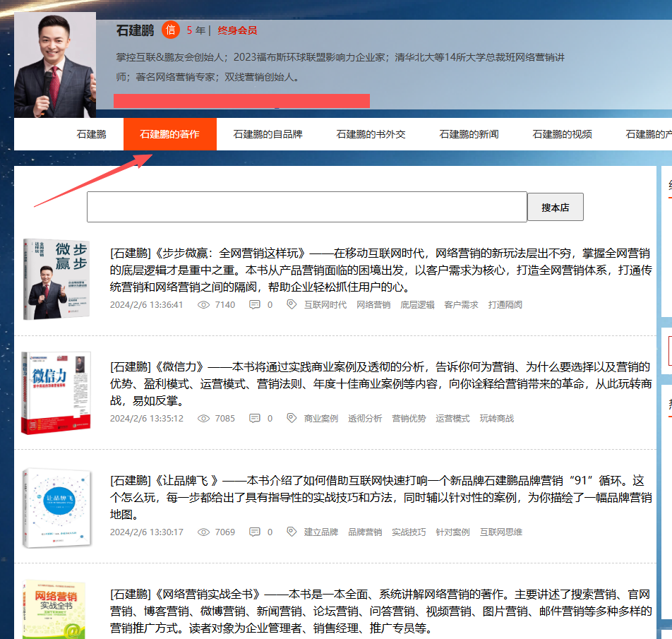Click the view count 7069
This screenshot has width=672, height=639.
(225, 532)
